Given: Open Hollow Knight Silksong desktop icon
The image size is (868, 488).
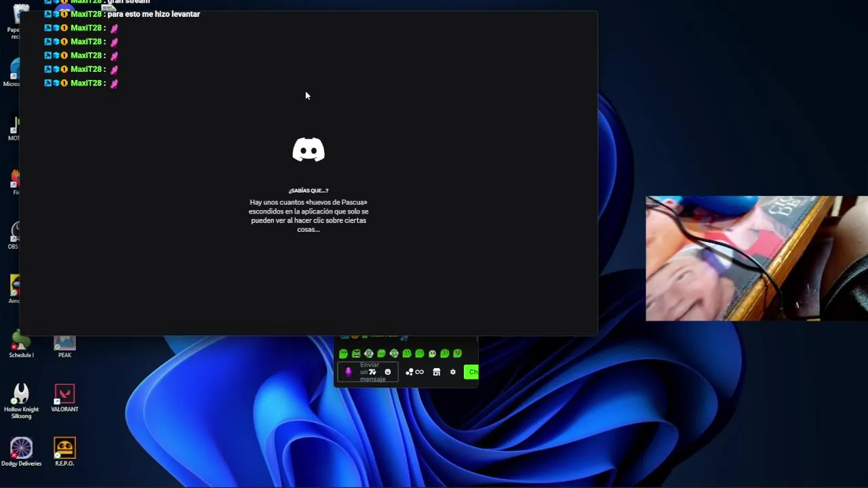Looking at the screenshot, I should 21,401.
